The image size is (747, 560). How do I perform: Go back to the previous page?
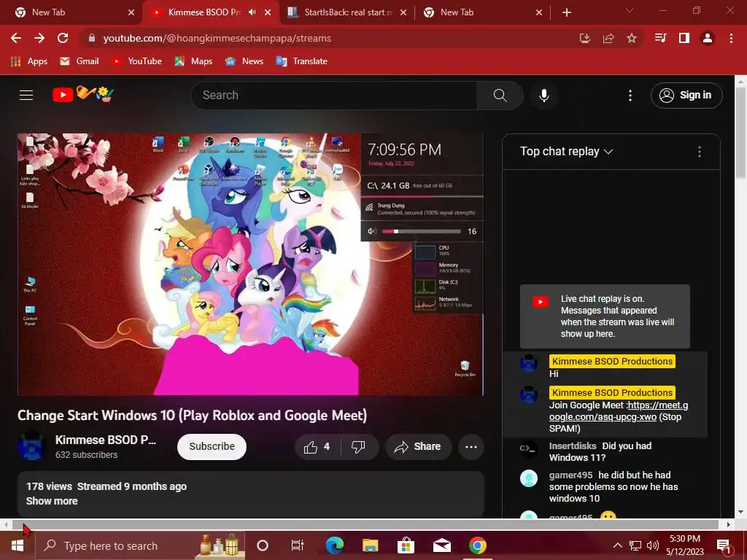pos(16,38)
